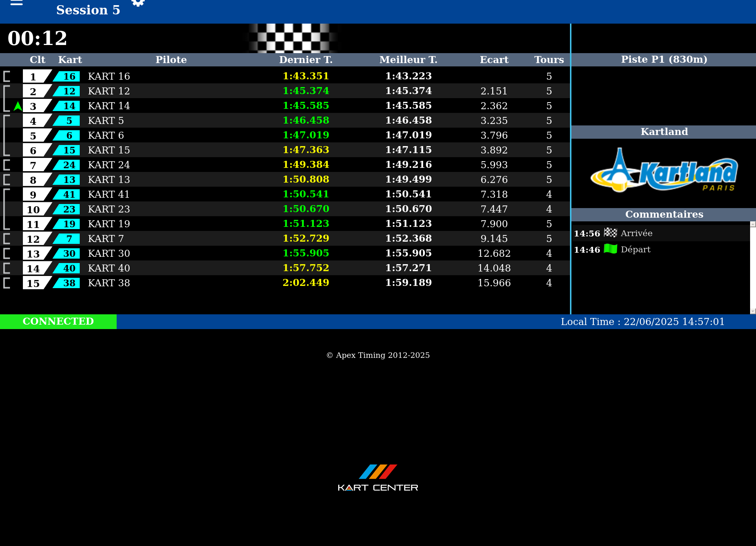756x546 pixels.
Task: Click the green CONNECTED status indicator
Action: coord(58,321)
